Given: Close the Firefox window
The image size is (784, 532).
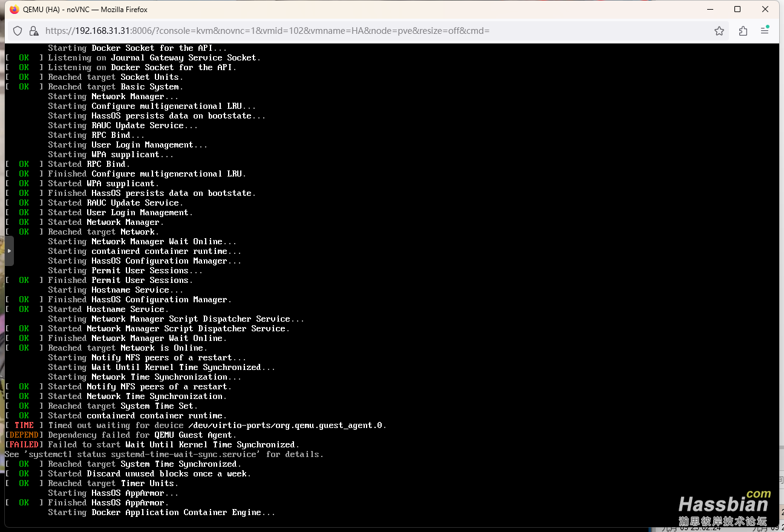Looking at the screenshot, I should pyautogui.click(x=765, y=10).
